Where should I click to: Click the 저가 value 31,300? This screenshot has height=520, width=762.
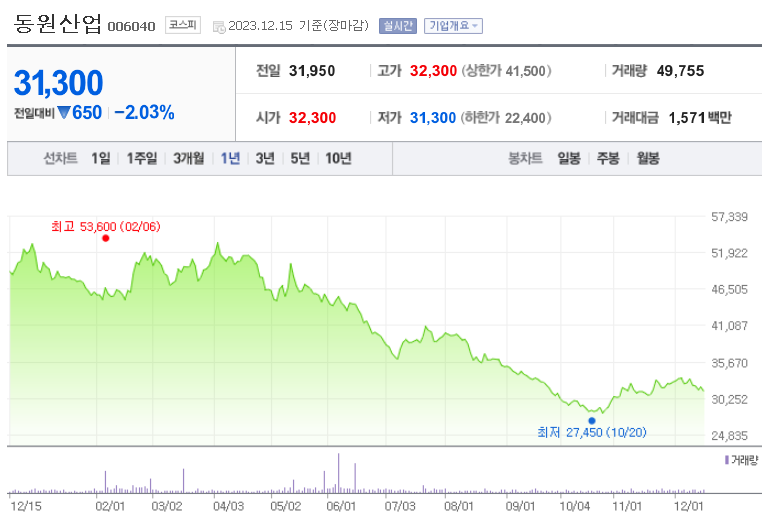pyautogui.click(x=433, y=118)
